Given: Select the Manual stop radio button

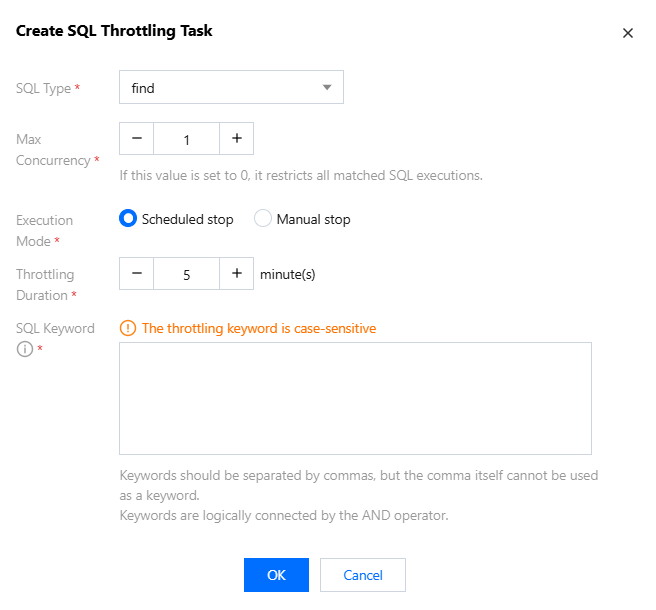Looking at the screenshot, I should click(x=263, y=219).
